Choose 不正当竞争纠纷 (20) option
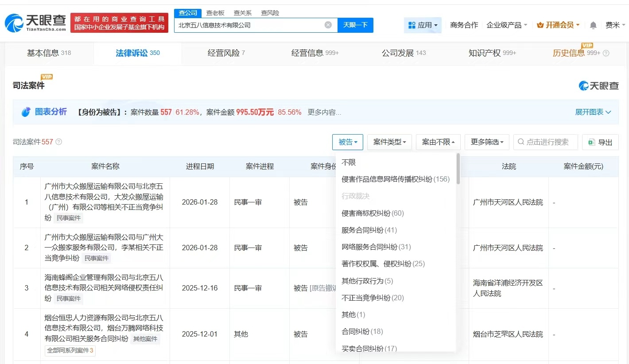This screenshot has height=364, width=629. (x=373, y=298)
